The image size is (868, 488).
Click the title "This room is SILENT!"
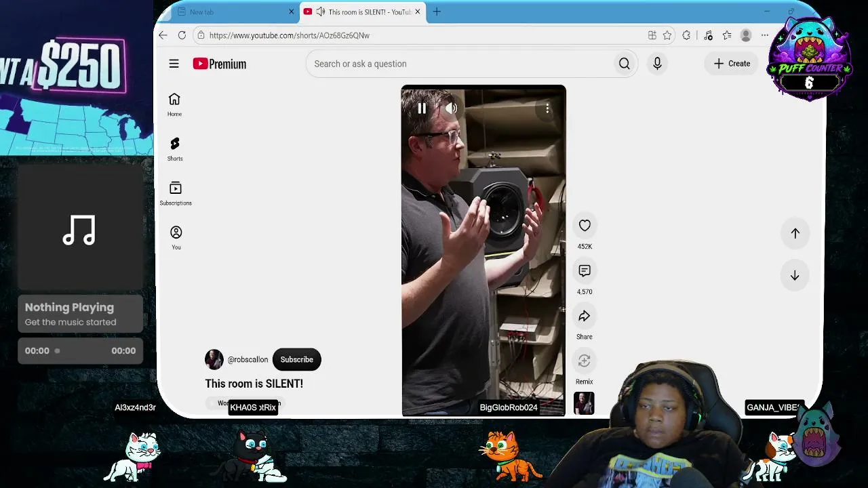coord(254,384)
